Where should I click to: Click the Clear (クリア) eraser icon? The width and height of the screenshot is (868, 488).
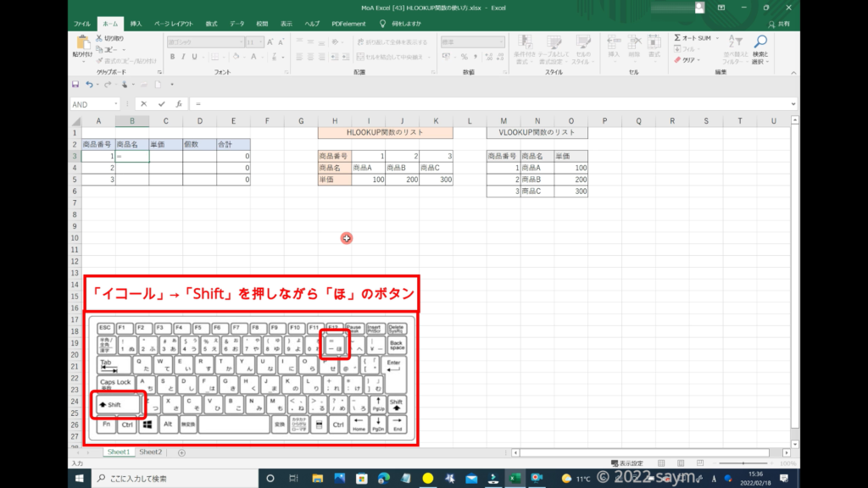[678, 60]
